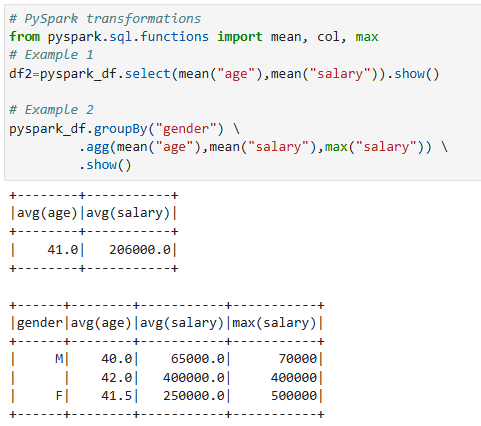Click the last '.show()' line
This screenshot has width=481, height=426.
click(105, 165)
